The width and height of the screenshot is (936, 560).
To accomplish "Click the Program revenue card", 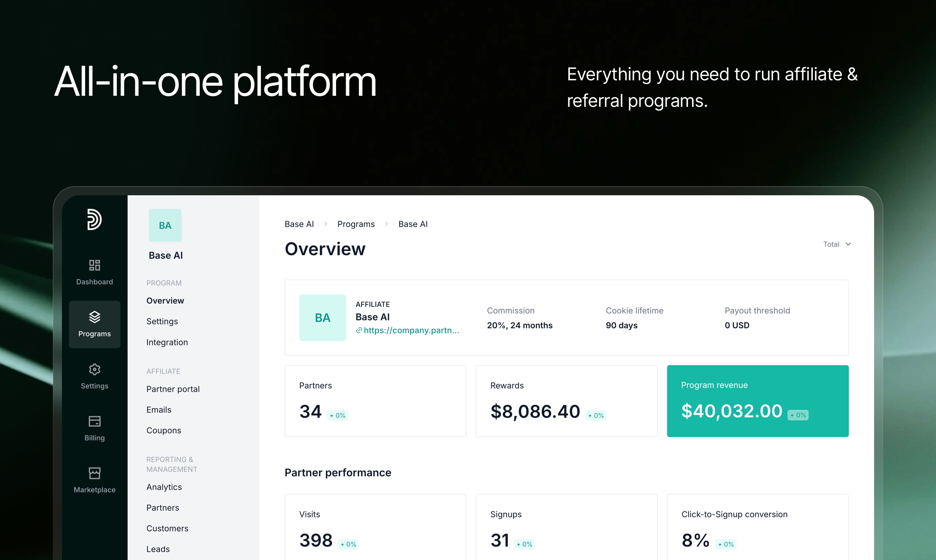I will [758, 401].
